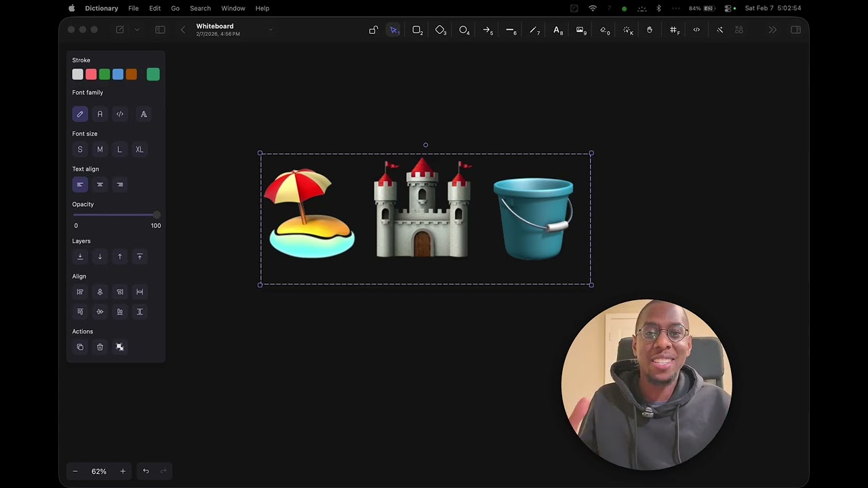Set font size to M

click(x=100, y=149)
